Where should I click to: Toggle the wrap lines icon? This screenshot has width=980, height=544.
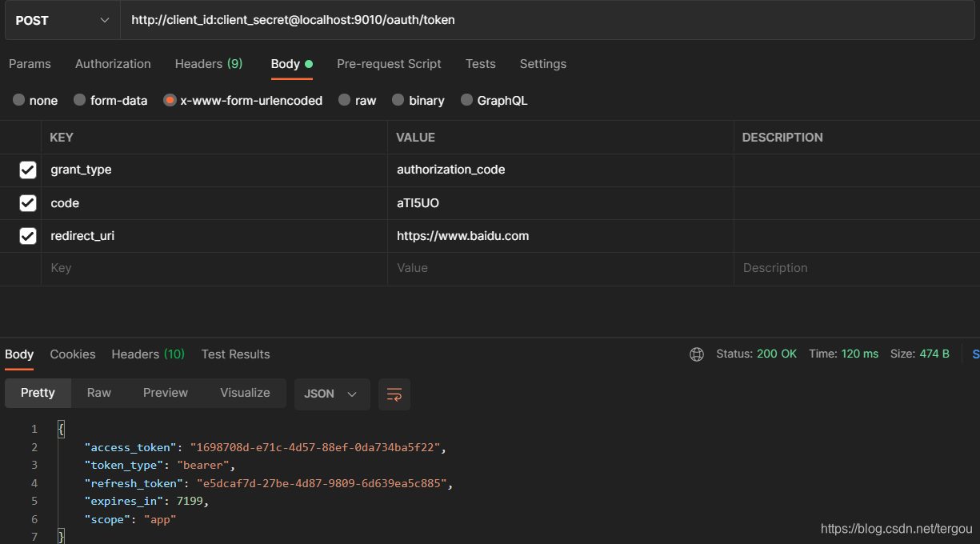coord(394,394)
